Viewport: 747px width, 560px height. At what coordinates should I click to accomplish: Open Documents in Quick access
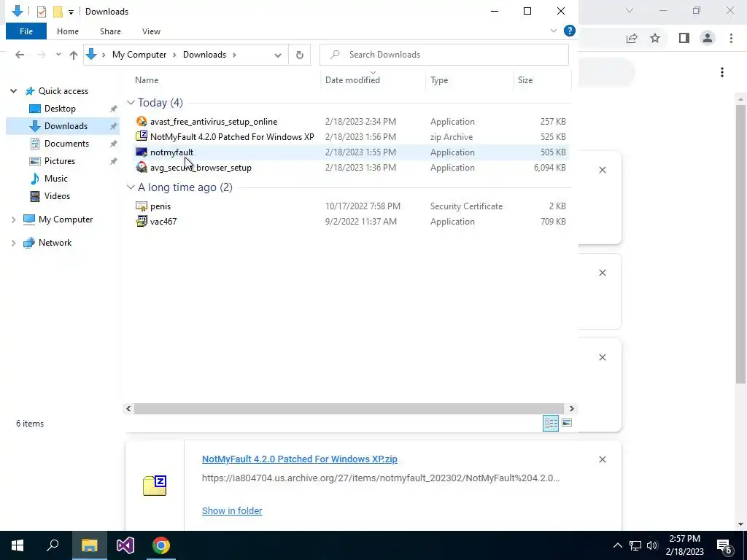(66, 144)
